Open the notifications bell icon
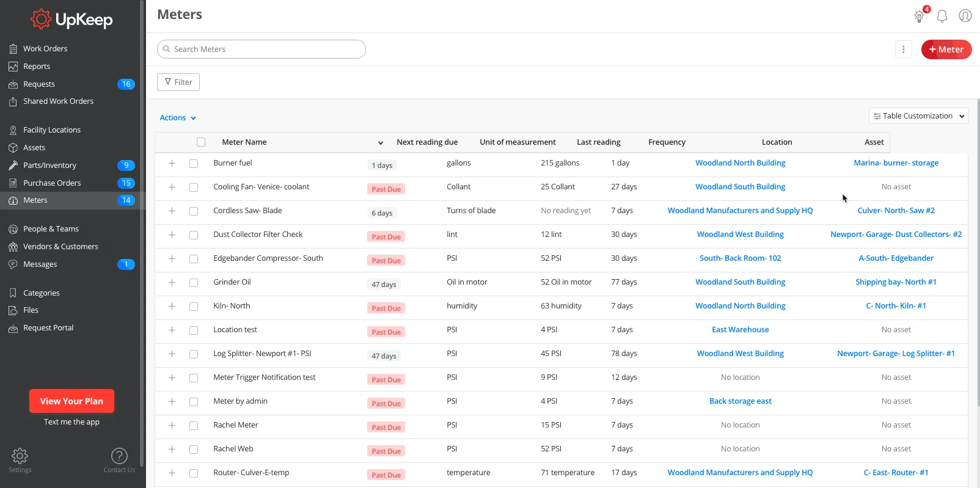Viewport: 980px width, 488px height. point(942,16)
